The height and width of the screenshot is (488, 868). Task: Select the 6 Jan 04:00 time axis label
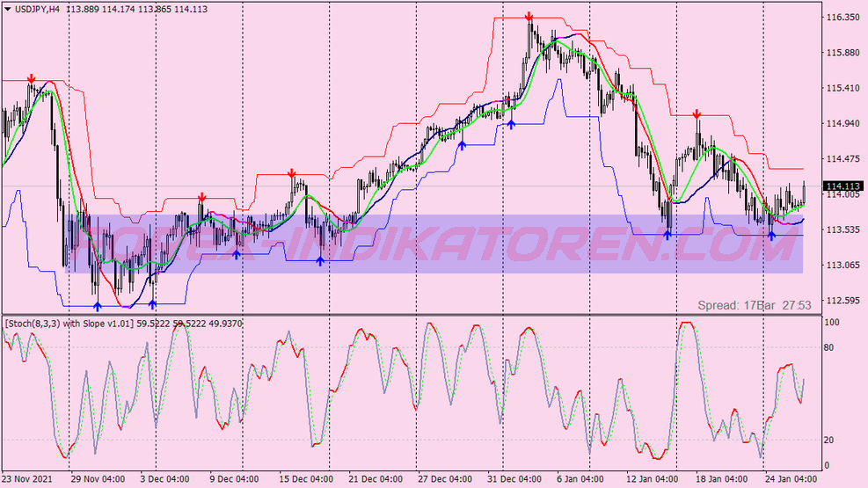[577, 480]
